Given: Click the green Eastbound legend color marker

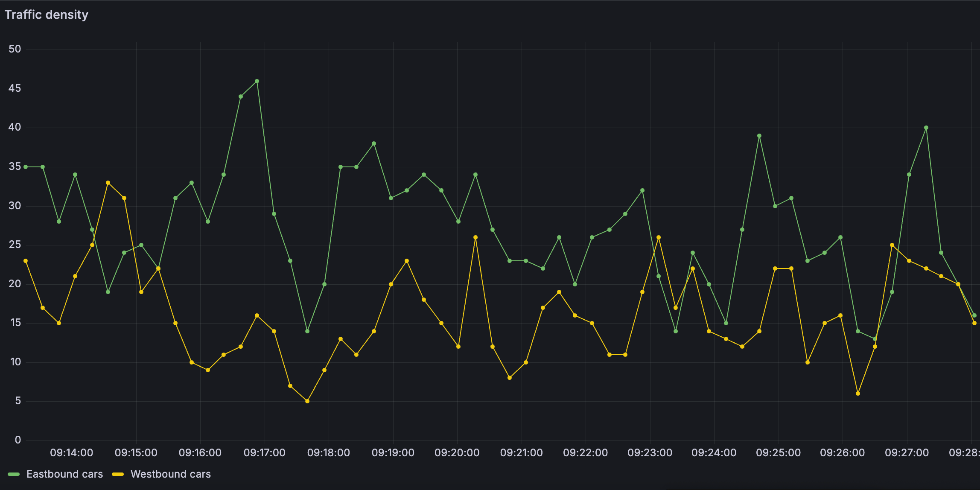Looking at the screenshot, I should click(14, 474).
